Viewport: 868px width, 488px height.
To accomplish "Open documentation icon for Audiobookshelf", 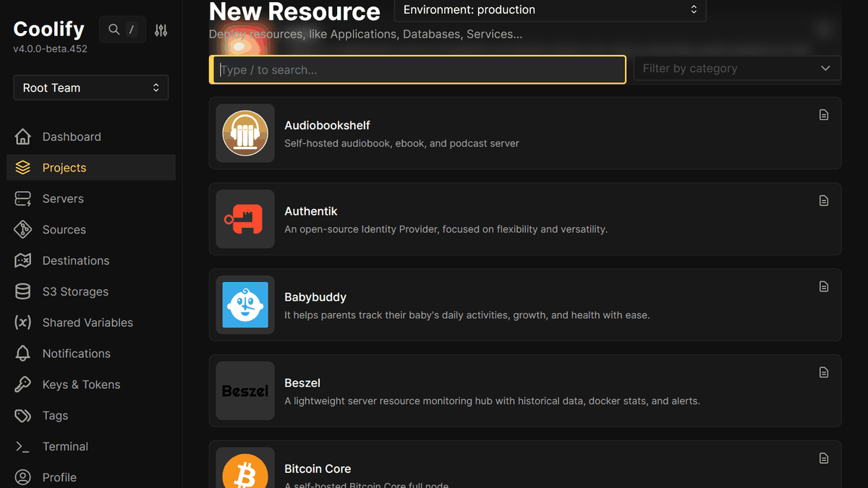I will pyautogui.click(x=824, y=115).
